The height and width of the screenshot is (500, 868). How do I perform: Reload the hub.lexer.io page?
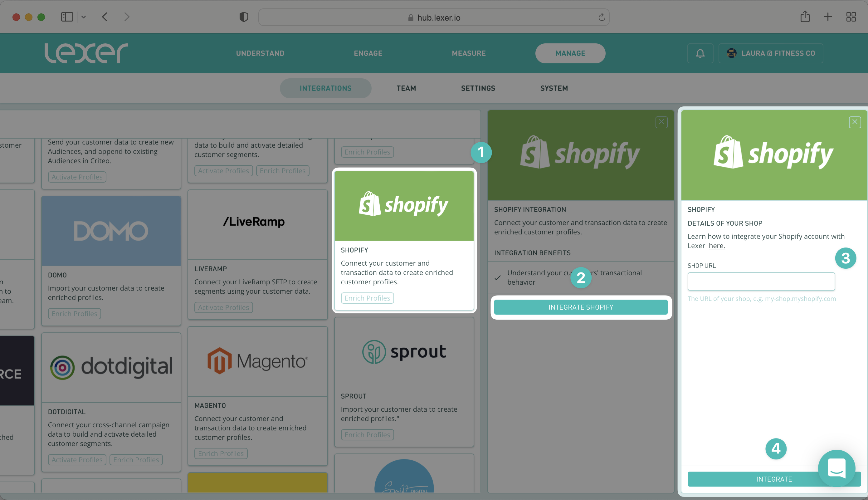(601, 17)
